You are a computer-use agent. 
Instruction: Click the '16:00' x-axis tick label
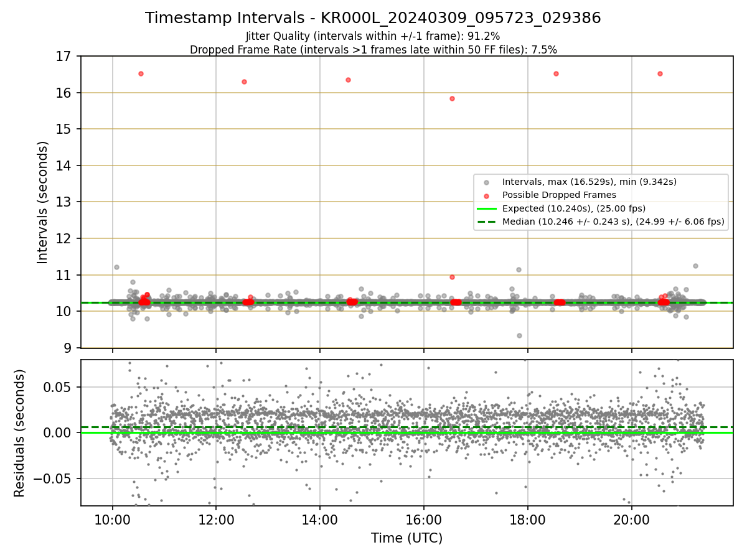(424, 520)
